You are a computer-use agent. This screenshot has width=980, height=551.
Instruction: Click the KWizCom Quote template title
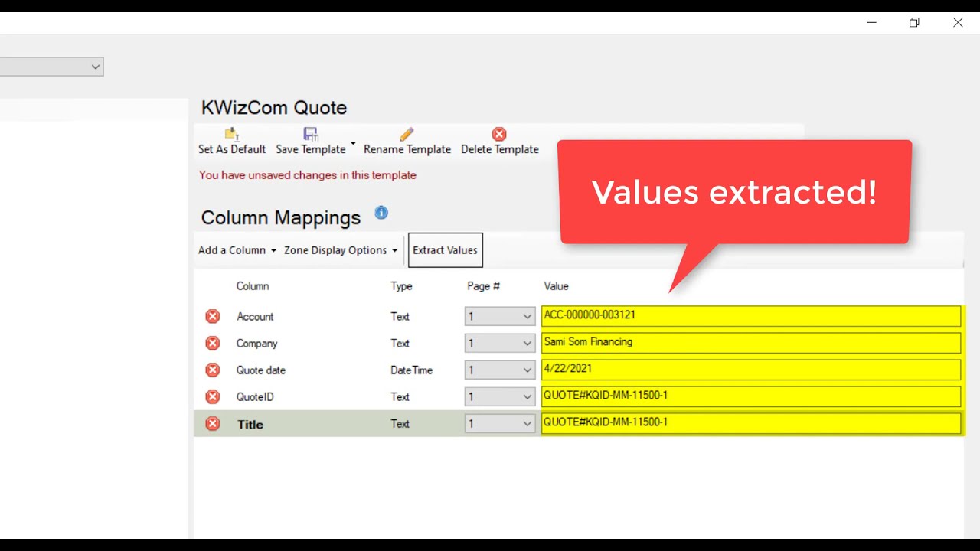click(274, 108)
